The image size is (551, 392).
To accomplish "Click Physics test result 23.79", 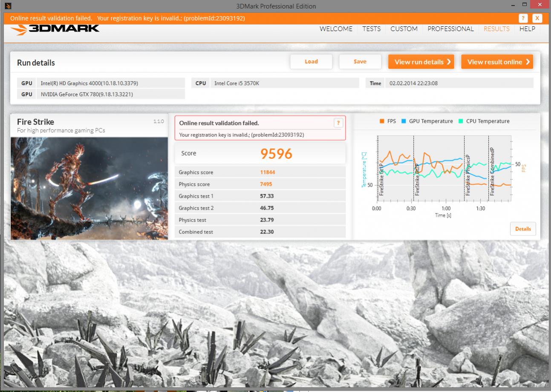I will pos(267,220).
